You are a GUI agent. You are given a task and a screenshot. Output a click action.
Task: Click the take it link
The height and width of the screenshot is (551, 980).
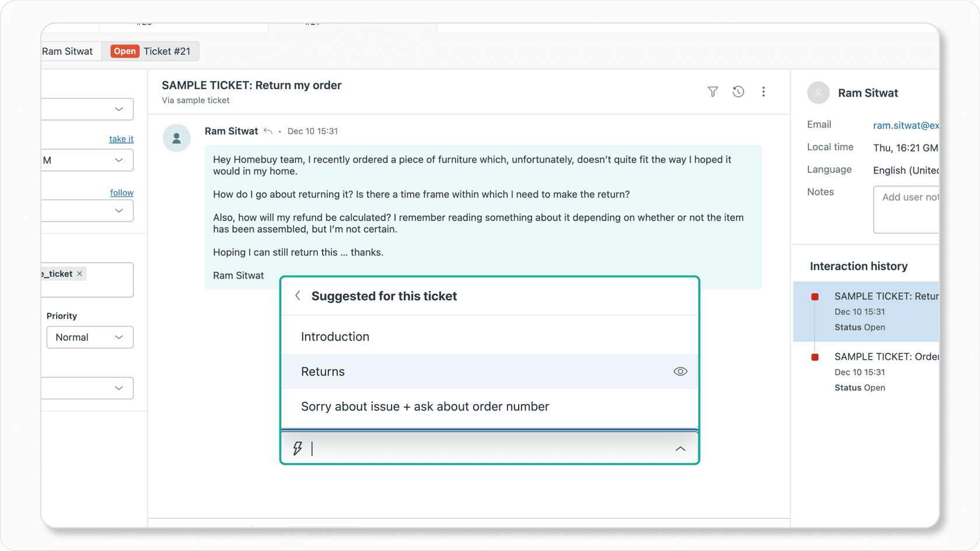(121, 139)
